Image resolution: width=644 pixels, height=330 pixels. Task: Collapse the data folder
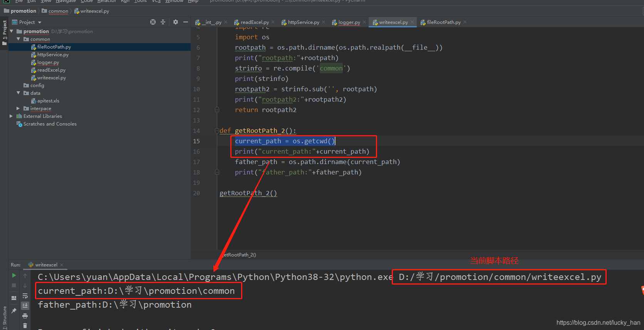(x=18, y=93)
